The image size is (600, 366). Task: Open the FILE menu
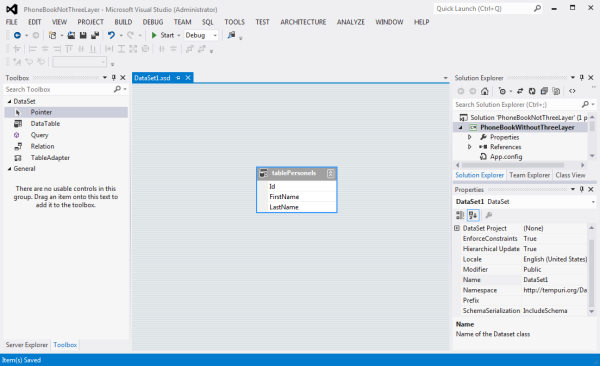coord(11,22)
